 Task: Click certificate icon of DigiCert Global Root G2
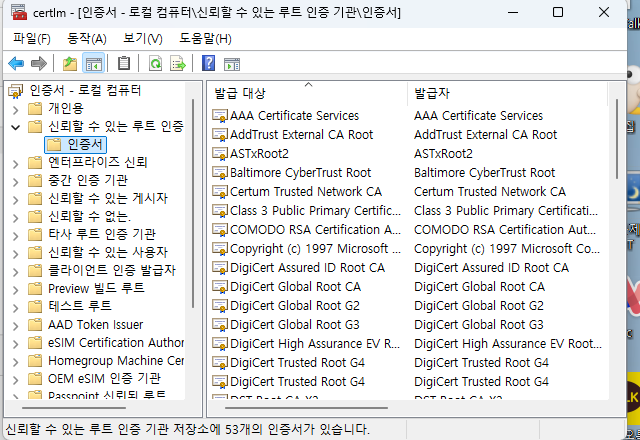(220, 306)
